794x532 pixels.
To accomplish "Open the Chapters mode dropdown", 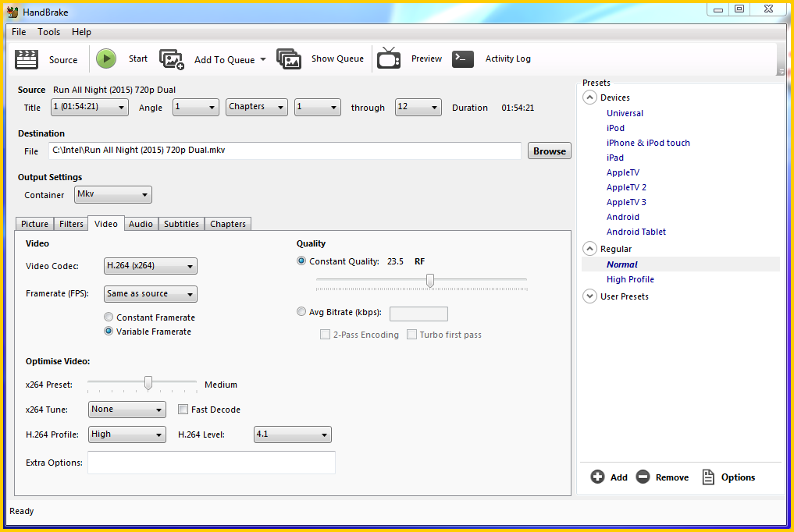I will (257, 107).
